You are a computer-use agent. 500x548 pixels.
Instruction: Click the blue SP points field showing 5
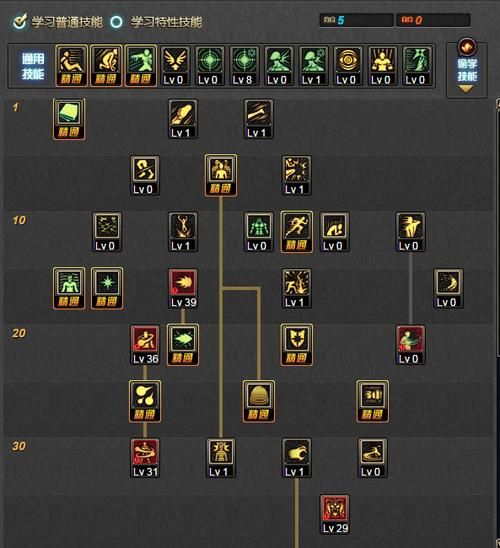[356, 20]
